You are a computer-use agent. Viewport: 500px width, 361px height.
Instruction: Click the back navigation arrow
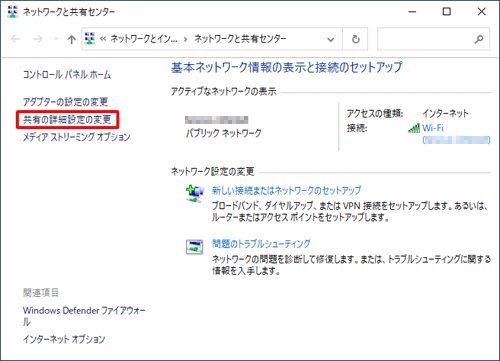[x=15, y=39]
